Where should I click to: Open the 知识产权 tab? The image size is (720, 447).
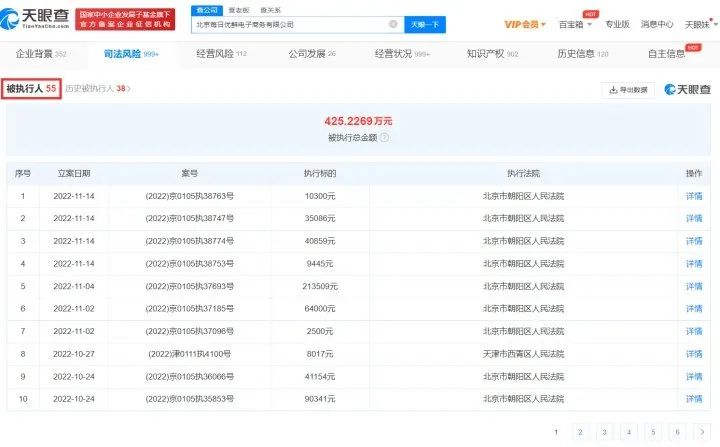point(493,53)
